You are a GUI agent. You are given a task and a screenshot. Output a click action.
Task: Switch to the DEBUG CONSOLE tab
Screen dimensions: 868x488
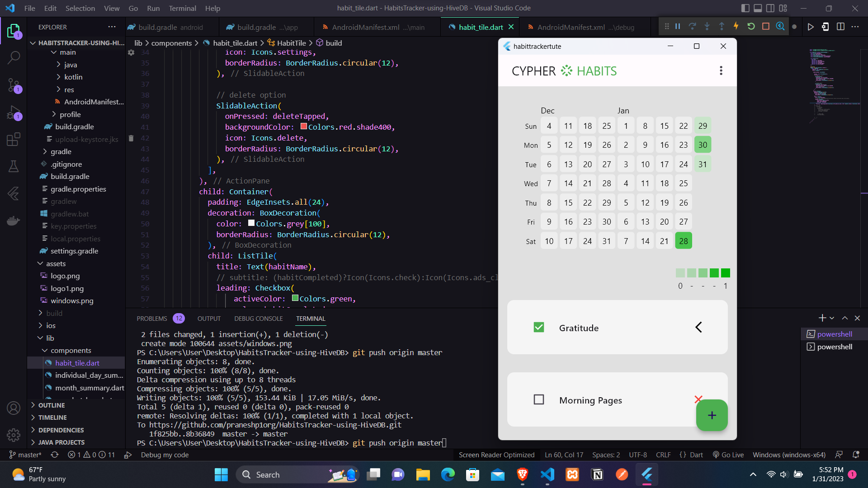[x=258, y=319]
